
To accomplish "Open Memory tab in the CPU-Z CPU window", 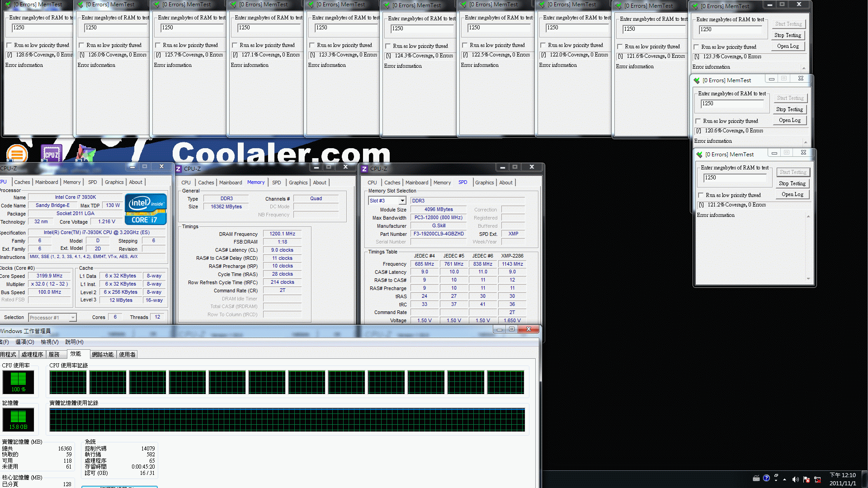I will click(x=72, y=182).
